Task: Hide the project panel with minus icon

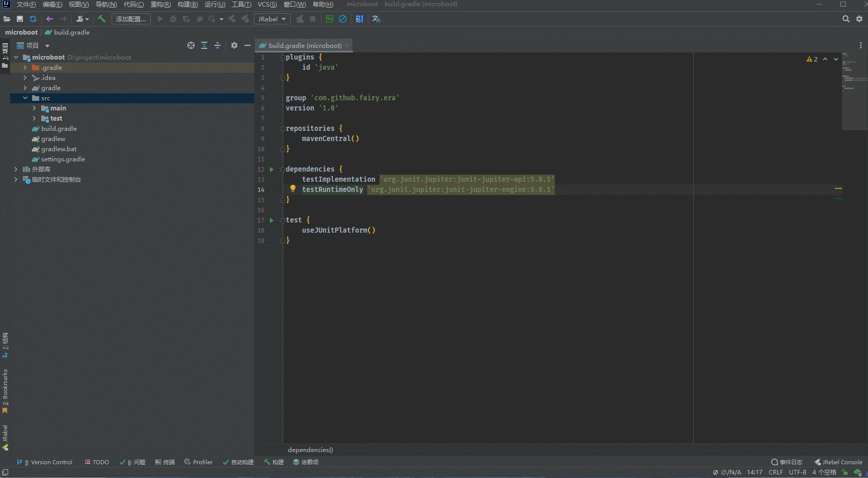Action: click(x=248, y=45)
